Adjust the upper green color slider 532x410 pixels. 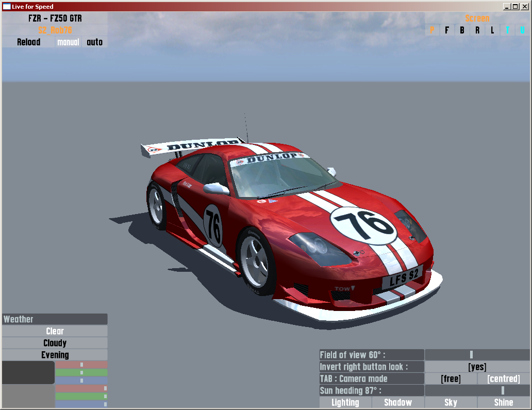click(x=81, y=372)
